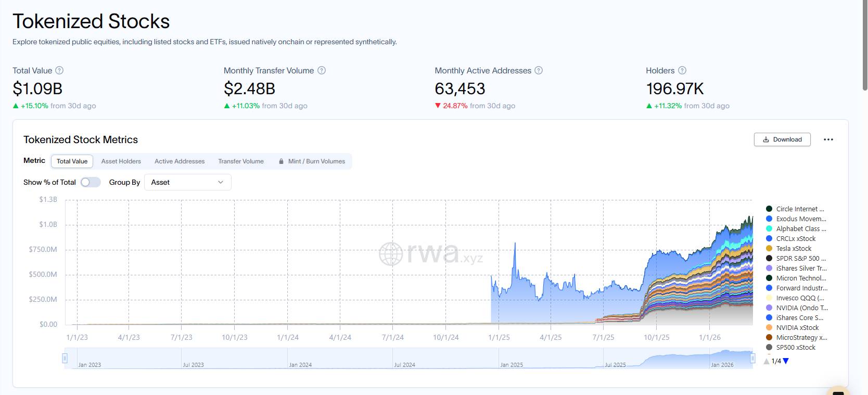Go to previous legend page arrow
This screenshot has height=395, width=868.
[x=767, y=361]
